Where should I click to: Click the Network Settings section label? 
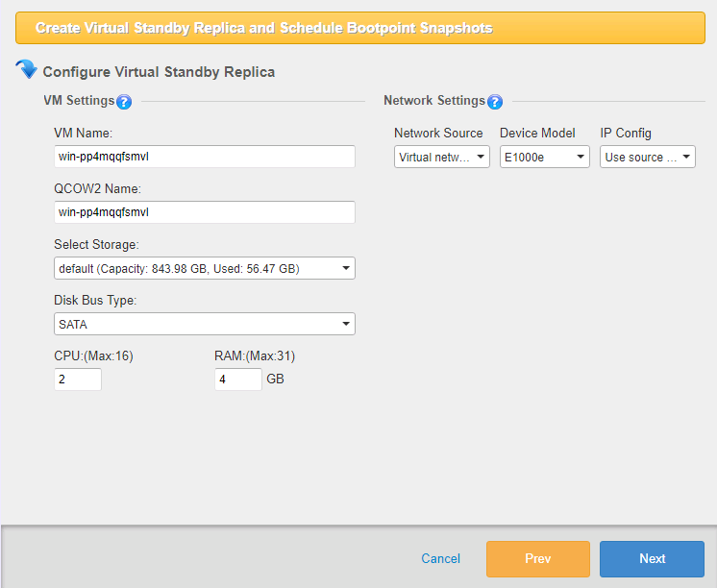434,101
